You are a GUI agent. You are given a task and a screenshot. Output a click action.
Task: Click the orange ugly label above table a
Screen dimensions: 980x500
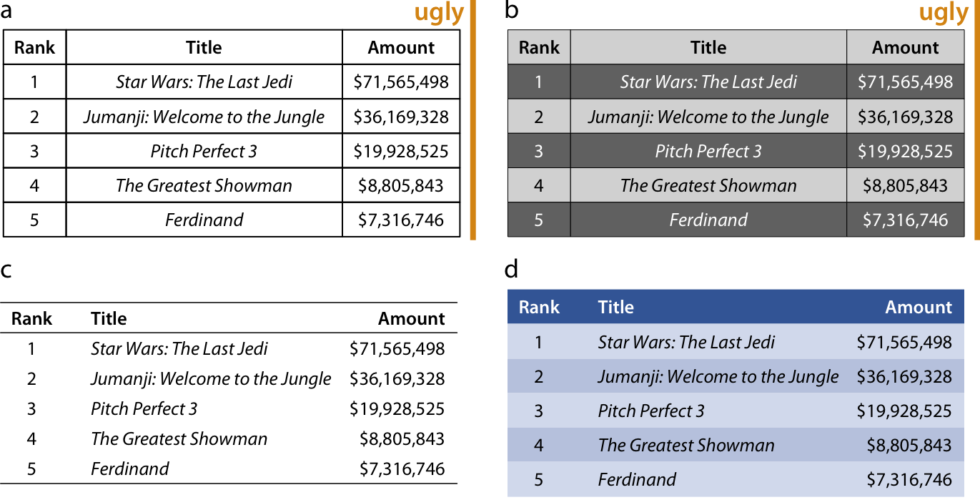[440, 14]
